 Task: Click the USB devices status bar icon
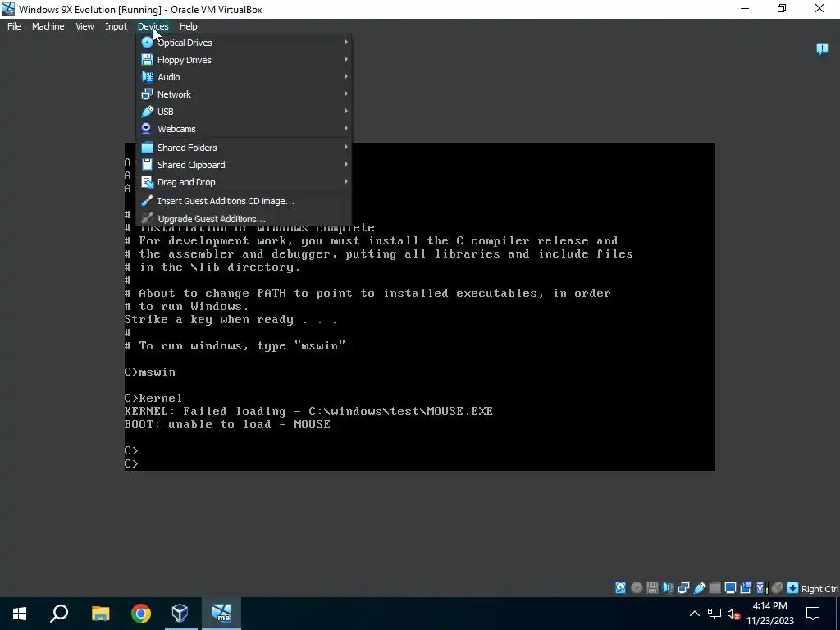[x=699, y=587]
